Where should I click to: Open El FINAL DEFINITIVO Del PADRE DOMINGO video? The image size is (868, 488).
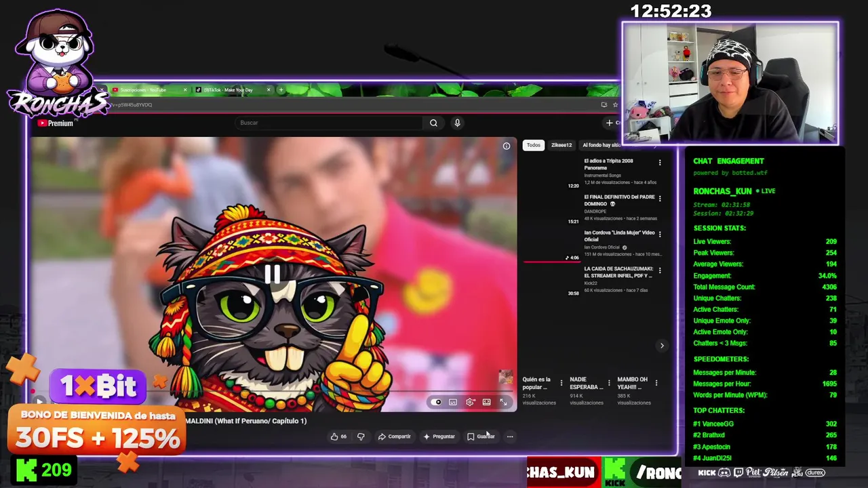click(619, 201)
